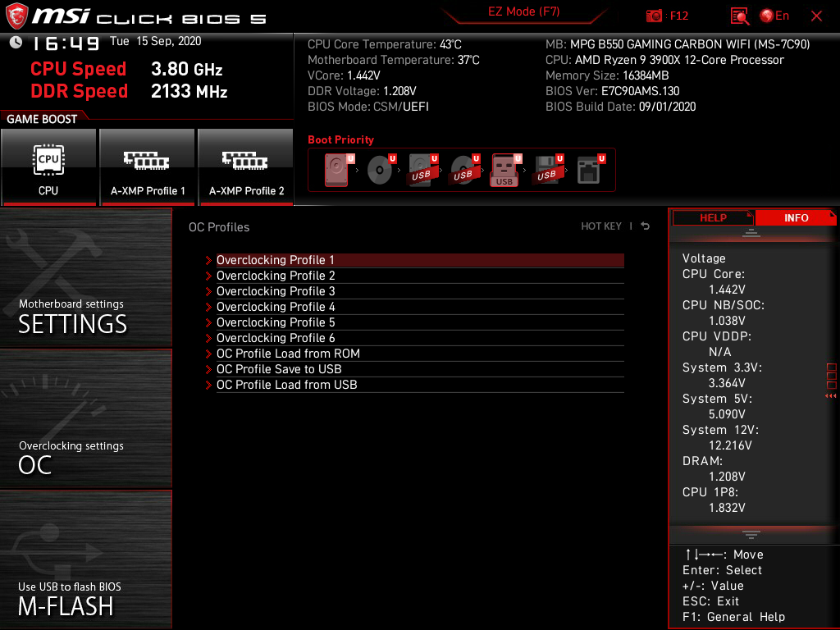Open Overclocking Profile 6

[420, 338]
